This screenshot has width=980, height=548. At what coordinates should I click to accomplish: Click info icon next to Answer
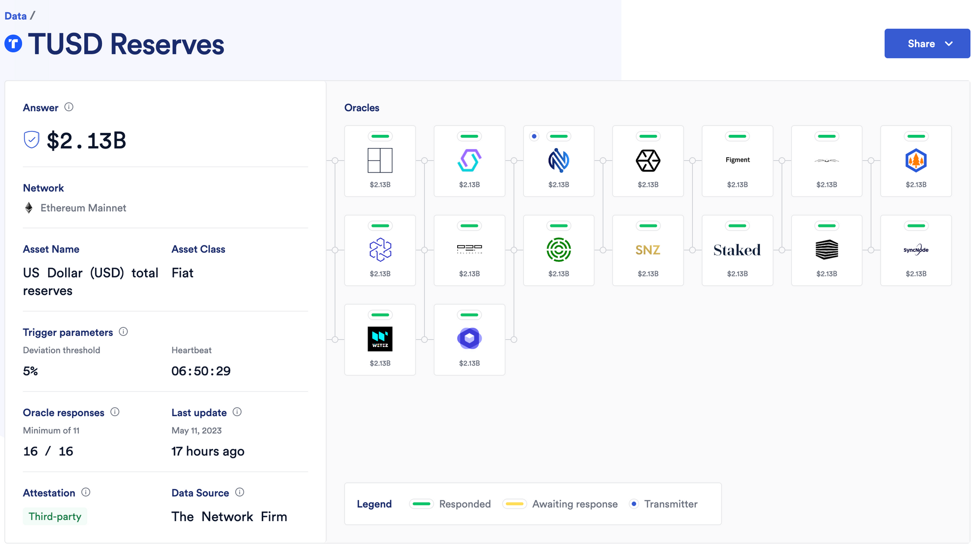coord(69,107)
